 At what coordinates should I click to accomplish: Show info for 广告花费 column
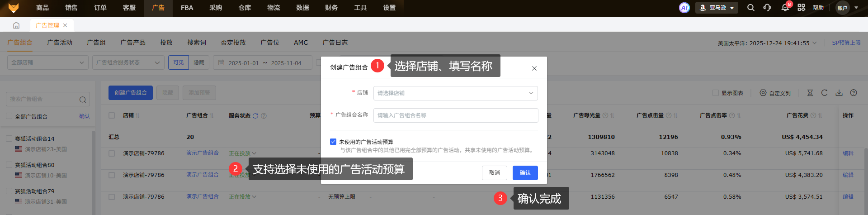tap(813, 115)
